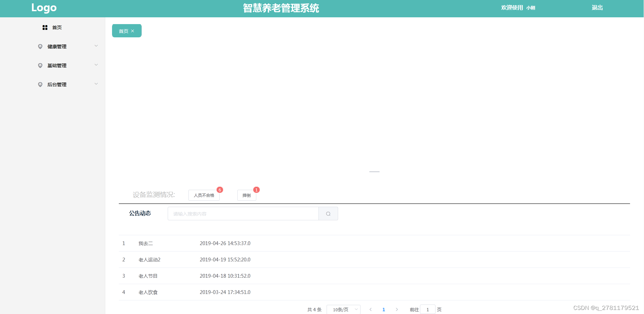Screen dimensions: 644x314
Task: Go to next page arrow
Action: pos(397,309)
